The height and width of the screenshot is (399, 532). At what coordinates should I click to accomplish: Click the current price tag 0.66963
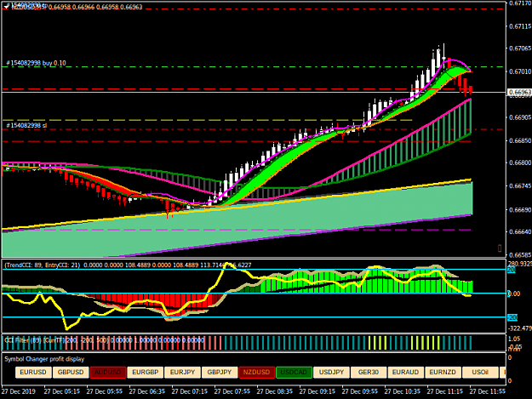coord(519,92)
